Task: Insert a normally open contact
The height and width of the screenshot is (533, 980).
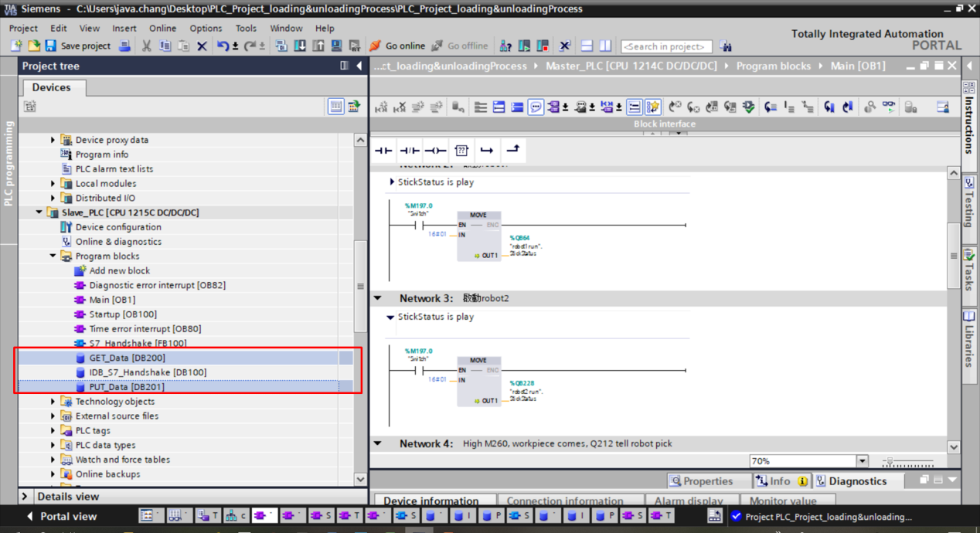Action: pyautogui.click(x=383, y=150)
